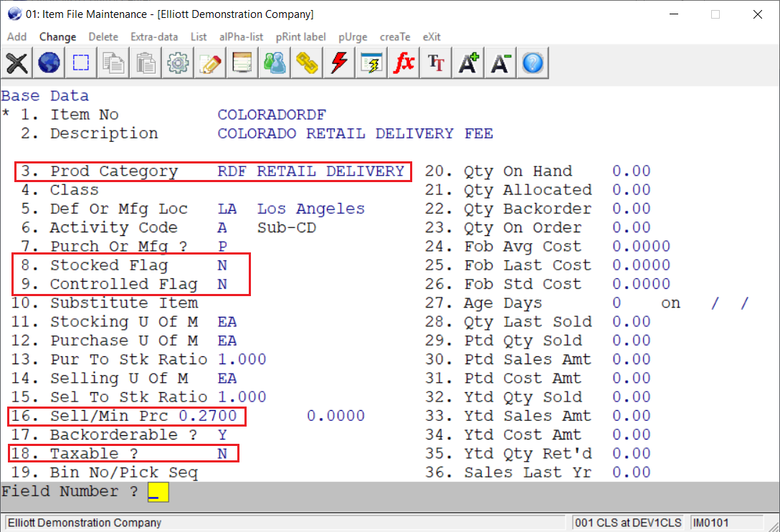Open the Delete menu
780x532 pixels.
click(x=103, y=37)
